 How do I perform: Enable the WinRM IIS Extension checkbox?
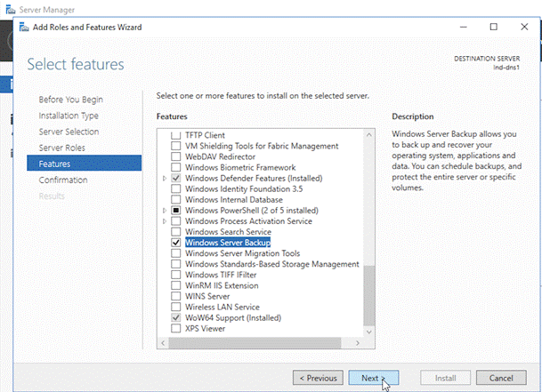click(x=175, y=285)
